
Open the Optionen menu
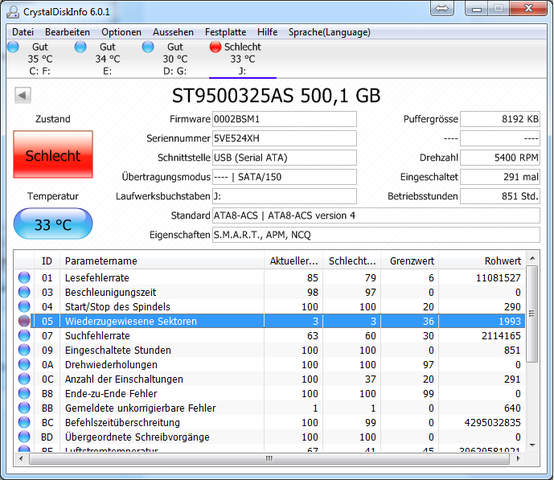[x=121, y=32]
